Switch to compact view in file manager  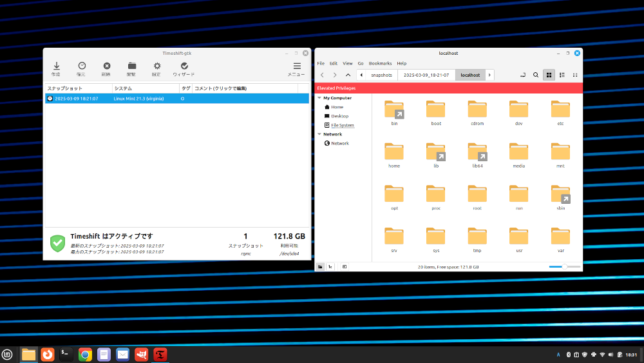[575, 75]
